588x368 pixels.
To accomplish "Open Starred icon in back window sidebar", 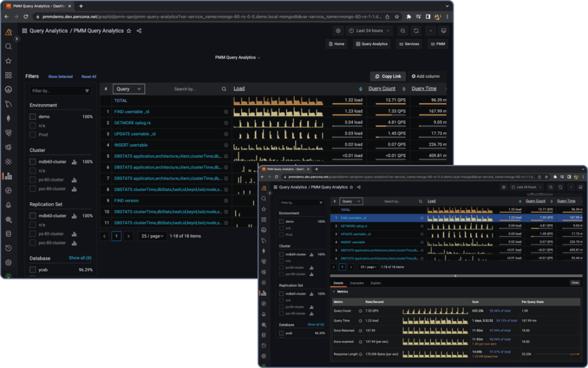I will pyautogui.click(x=8, y=61).
